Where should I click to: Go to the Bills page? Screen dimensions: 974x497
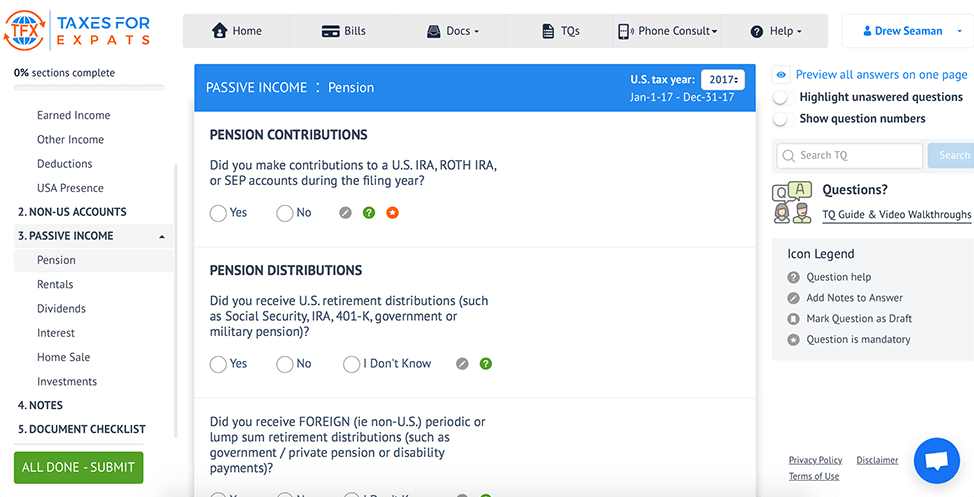coord(344,31)
